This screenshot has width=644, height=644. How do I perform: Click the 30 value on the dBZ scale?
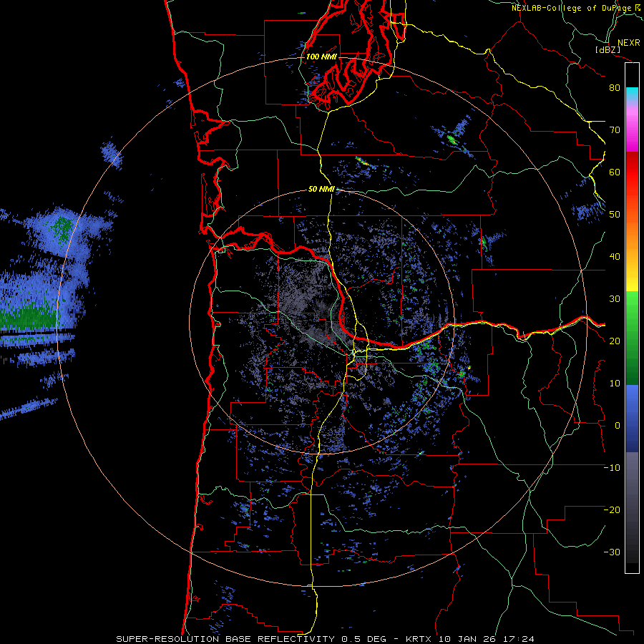pyautogui.click(x=615, y=299)
